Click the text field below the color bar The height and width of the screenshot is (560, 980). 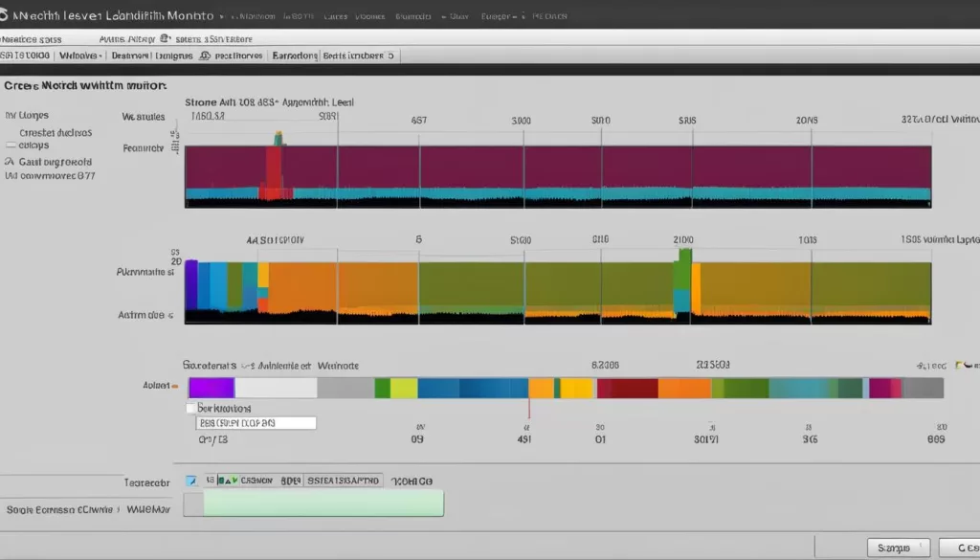tap(255, 422)
